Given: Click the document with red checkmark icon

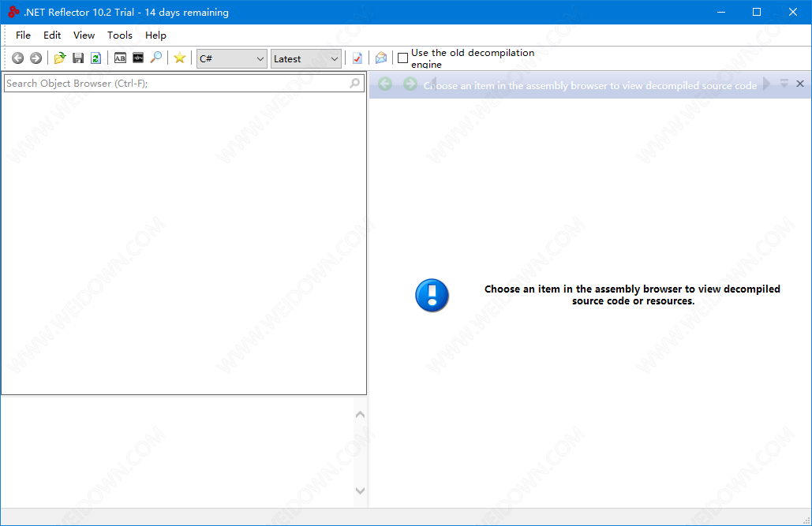Looking at the screenshot, I should tap(357, 58).
